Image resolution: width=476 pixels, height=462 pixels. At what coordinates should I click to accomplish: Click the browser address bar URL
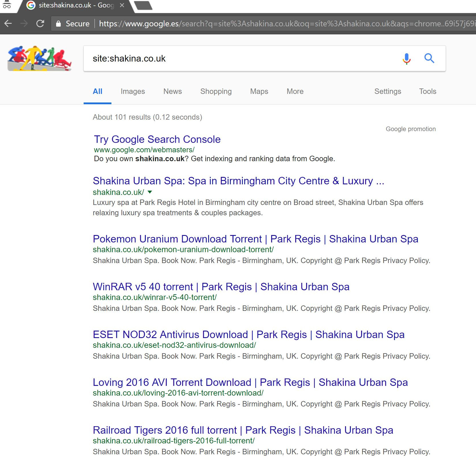[x=286, y=23]
